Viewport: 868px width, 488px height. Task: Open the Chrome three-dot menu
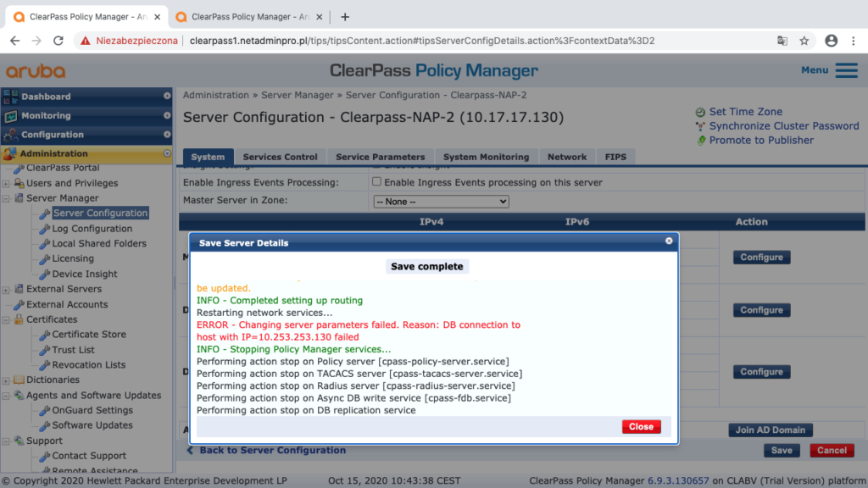[853, 41]
